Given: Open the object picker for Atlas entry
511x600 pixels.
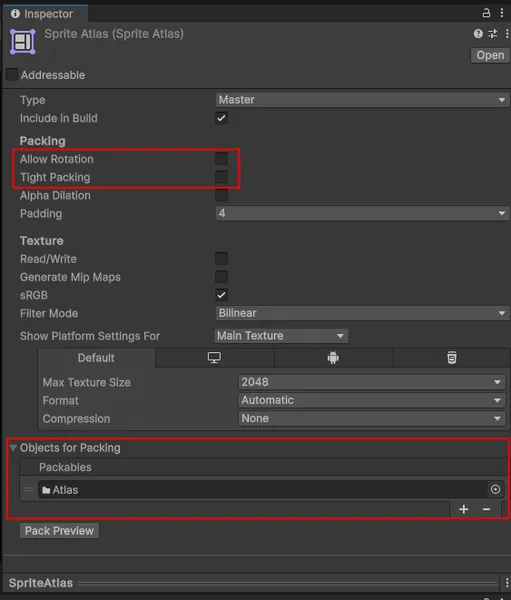Looking at the screenshot, I should 495,489.
